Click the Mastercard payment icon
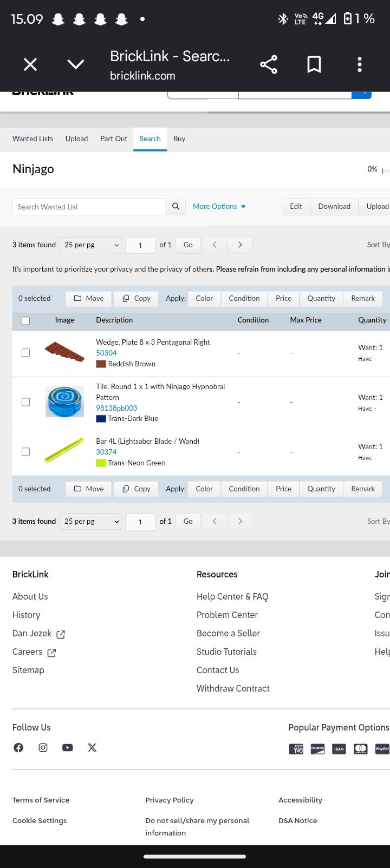This screenshot has height=868, width=390. (x=361, y=749)
